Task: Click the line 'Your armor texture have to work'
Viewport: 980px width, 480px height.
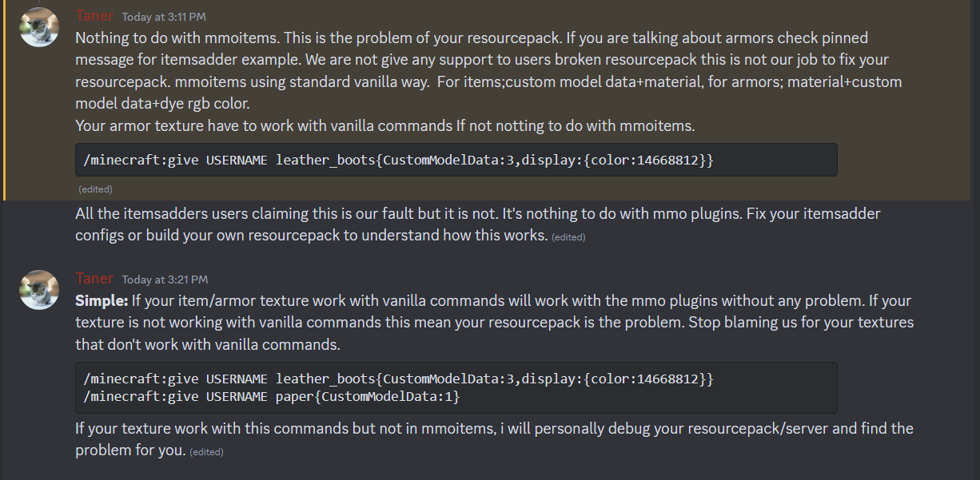Action: click(384, 125)
